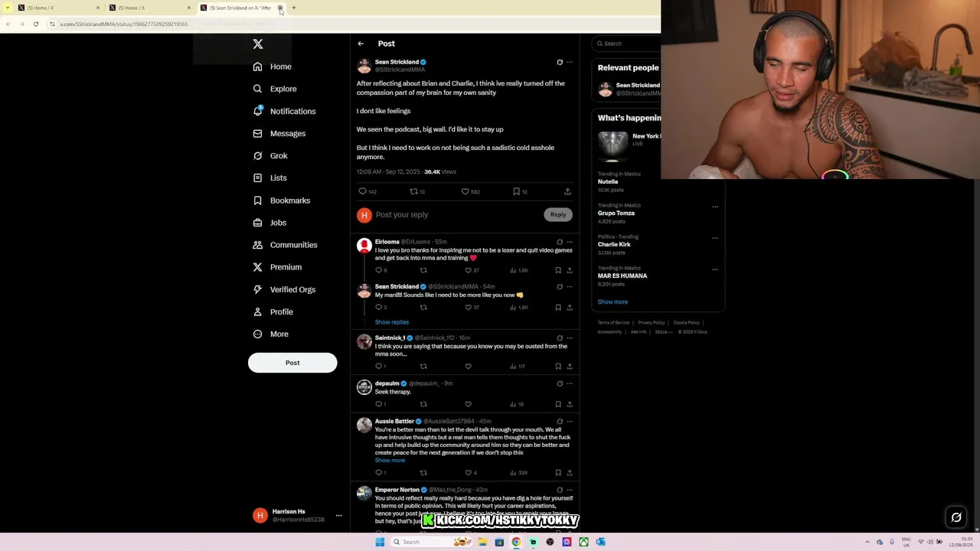
Task: Open Charlie Kirk trending topic
Action: [614, 245]
